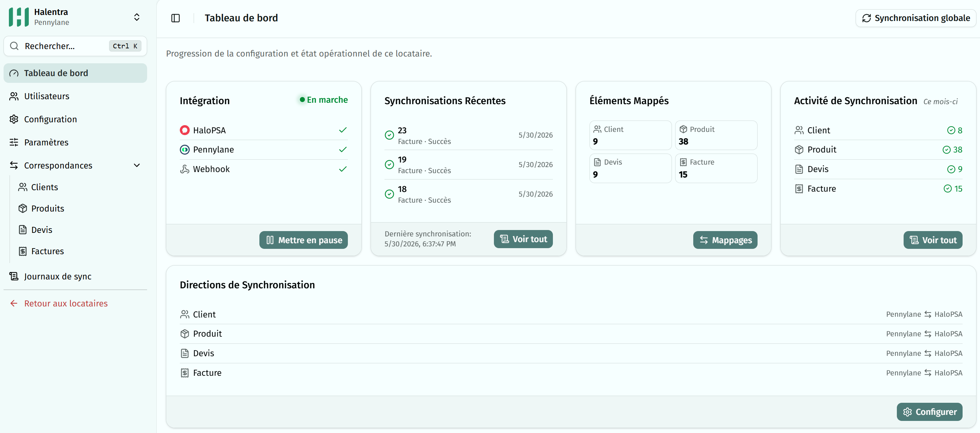Click Mettre en pause button

coord(303,240)
